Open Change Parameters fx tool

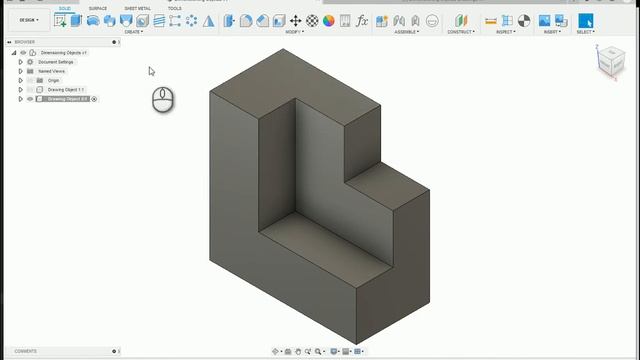362,20
